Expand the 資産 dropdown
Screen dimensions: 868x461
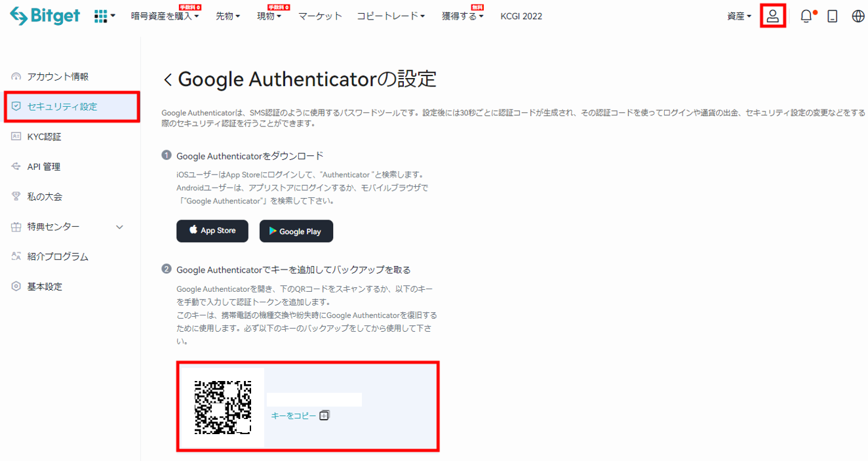(x=740, y=16)
